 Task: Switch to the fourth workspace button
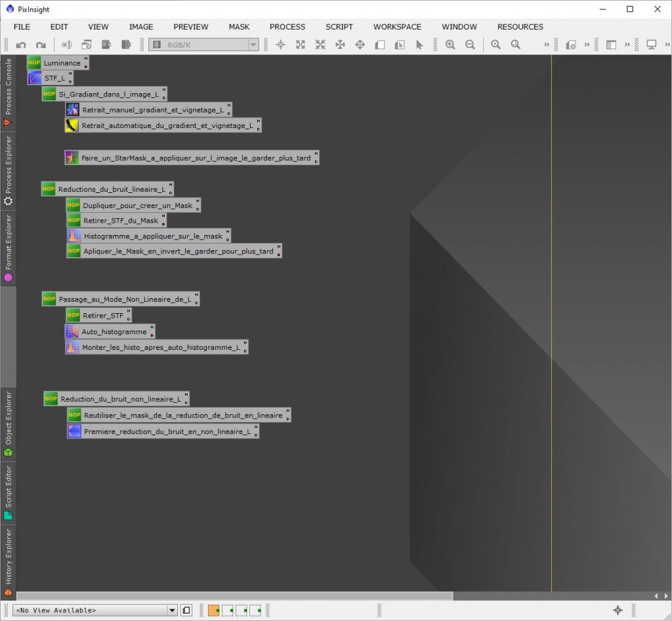click(x=255, y=610)
